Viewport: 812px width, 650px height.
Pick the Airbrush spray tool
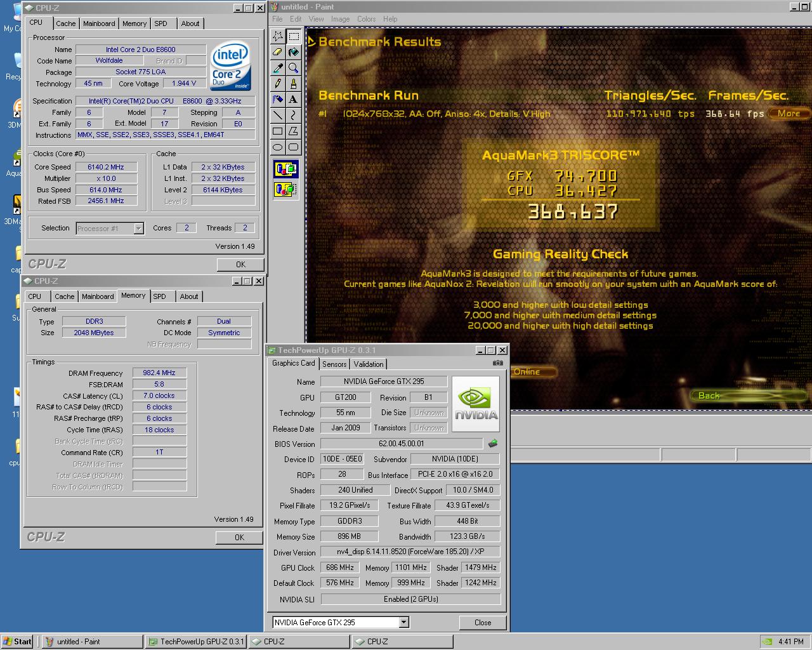click(x=278, y=100)
